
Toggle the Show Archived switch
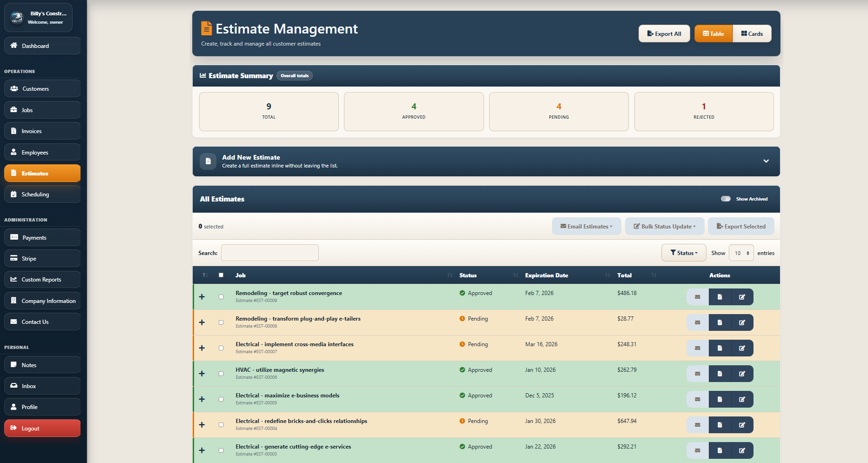point(726,199)
